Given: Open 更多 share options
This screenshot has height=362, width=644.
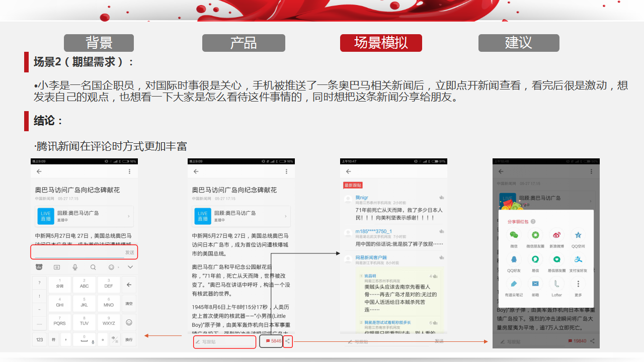Looking at the screenshot, I should tap(578, 284).
